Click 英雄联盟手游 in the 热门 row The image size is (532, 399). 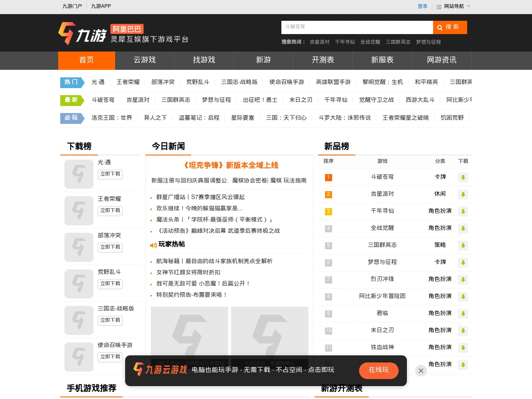(x=333, y=82)
